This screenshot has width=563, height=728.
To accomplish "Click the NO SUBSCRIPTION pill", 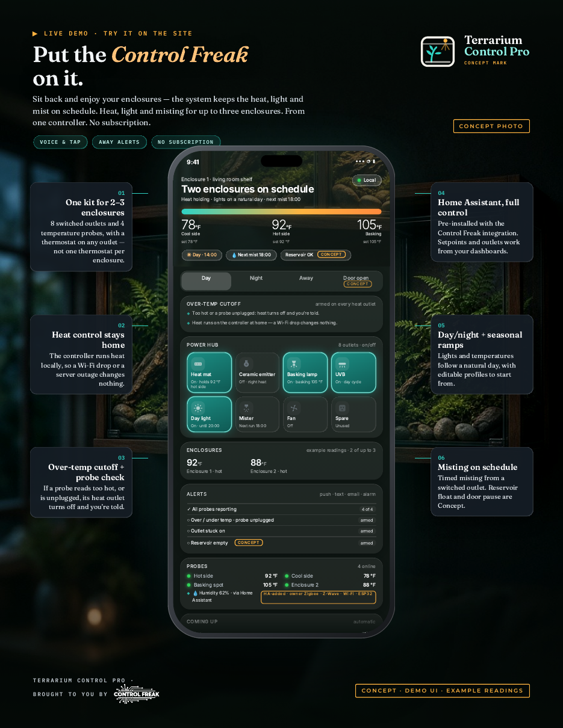I will (x=185, y=142).
